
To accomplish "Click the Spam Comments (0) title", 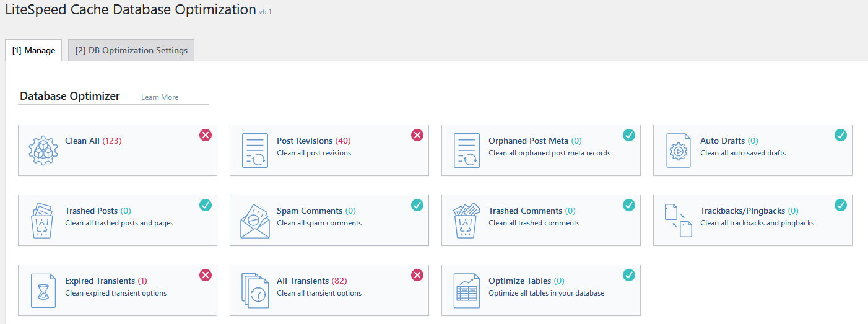I will pos(316,211).
